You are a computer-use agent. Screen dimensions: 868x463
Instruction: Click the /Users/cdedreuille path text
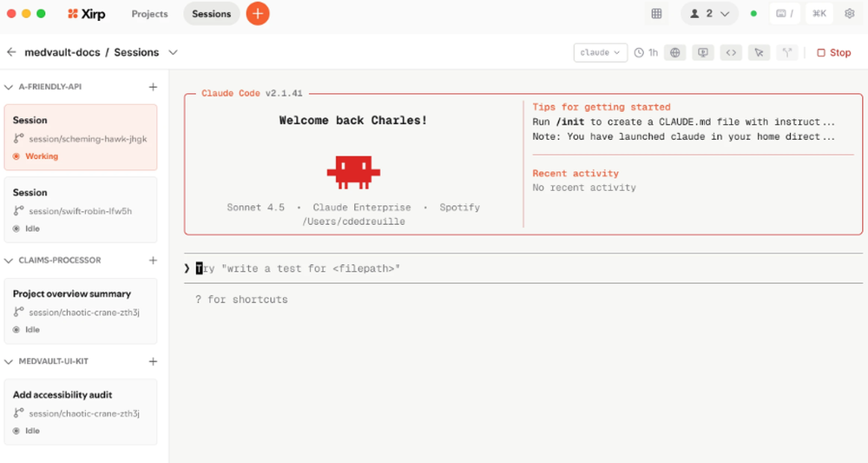353,222
